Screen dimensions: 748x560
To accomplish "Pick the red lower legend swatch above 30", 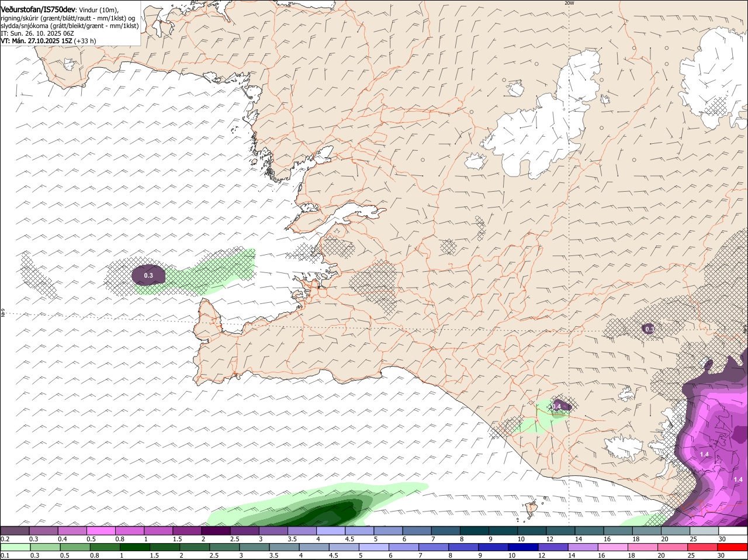I will click(x=732, y=547).
